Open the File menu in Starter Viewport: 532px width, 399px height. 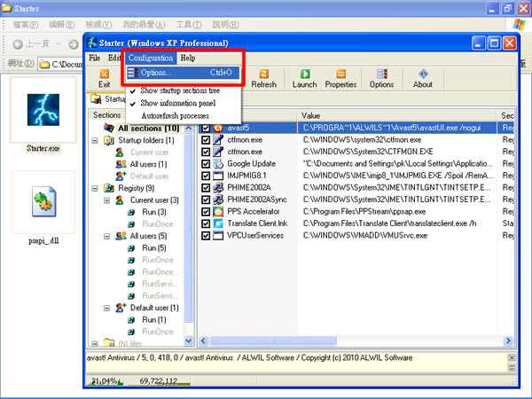click(x=95, y=58)
